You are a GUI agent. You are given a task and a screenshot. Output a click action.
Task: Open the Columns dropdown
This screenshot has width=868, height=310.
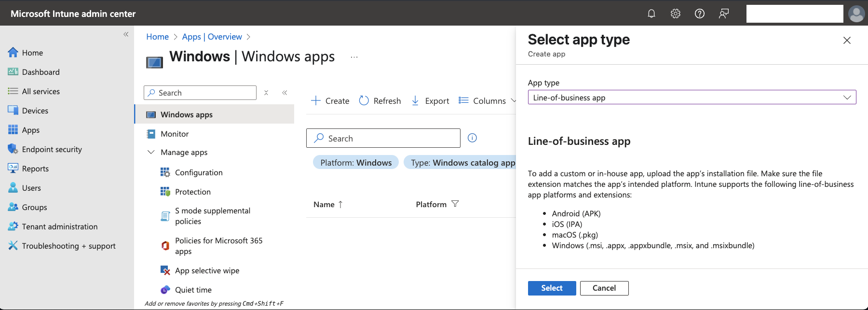point(488,100)
